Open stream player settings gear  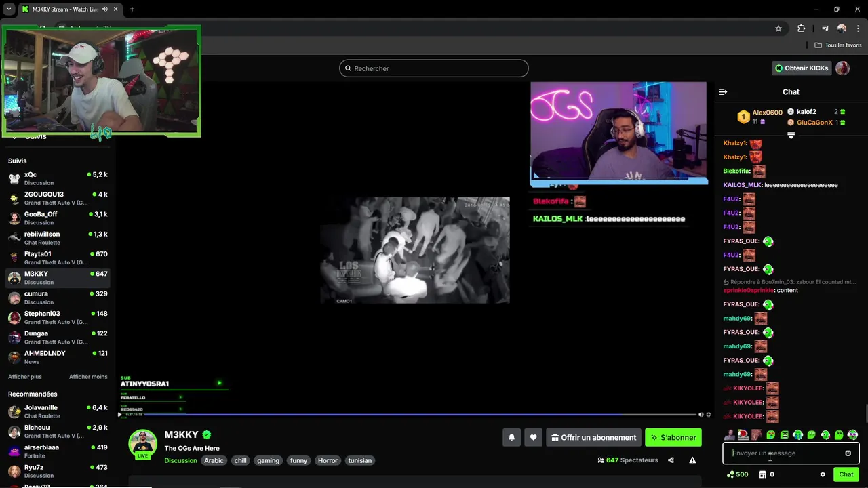click(x=709, y=415)
